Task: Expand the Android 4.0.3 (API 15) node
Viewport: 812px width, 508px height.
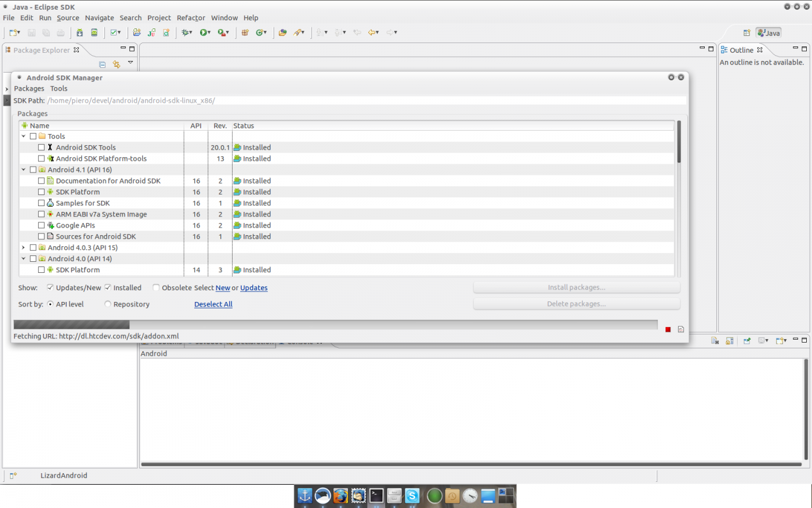Action: (24, 247)
